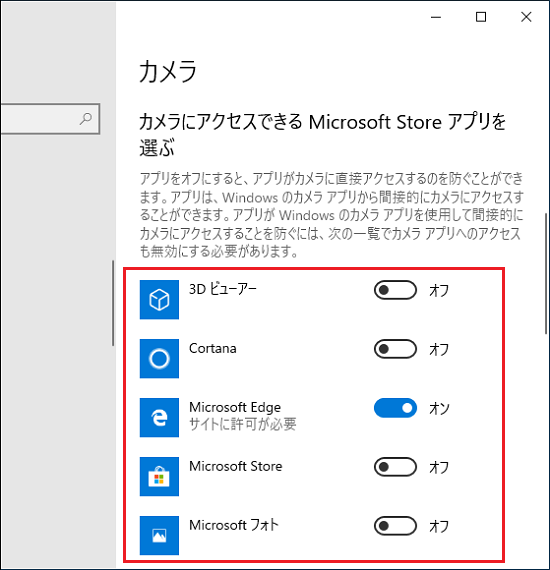550x570 pixels.
Task: Click the Microsoft フォト label
Action: 234,525
